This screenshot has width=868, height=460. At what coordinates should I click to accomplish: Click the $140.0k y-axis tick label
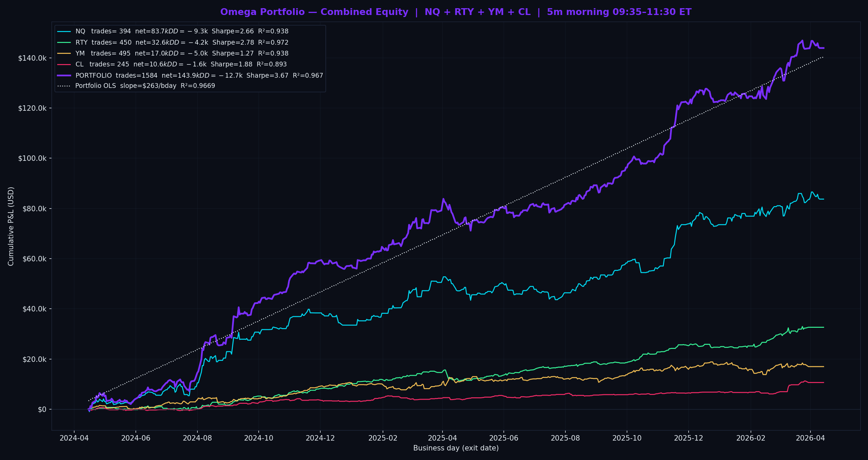point(32,58)
